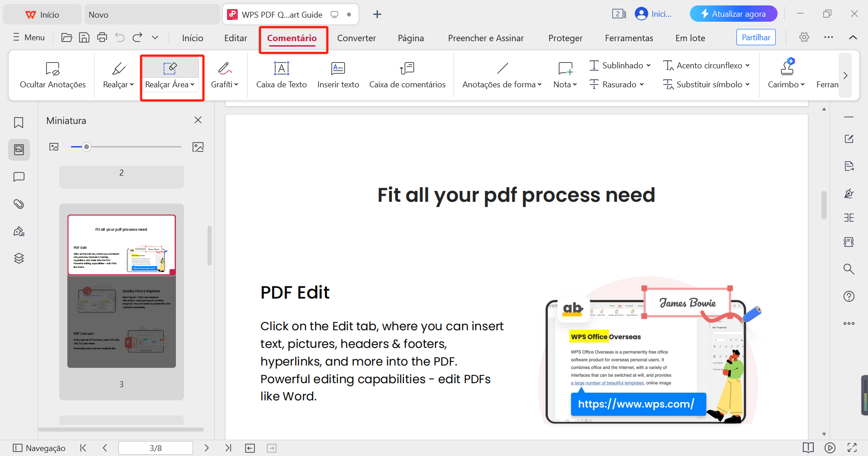Open the comments panel in the sidebar

pos(19,176)
